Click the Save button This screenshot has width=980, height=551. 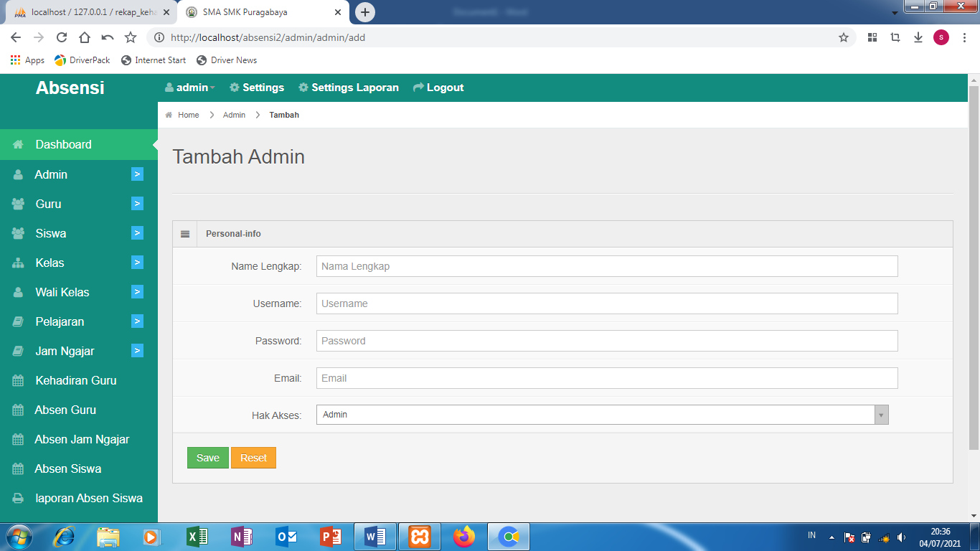(207, 457)
